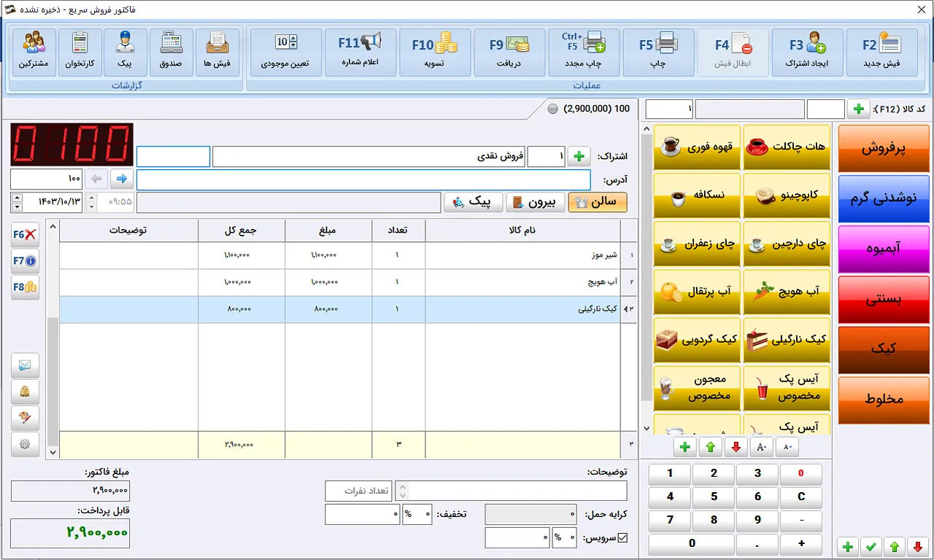
Task: Click the تعداد نفرات guest count spinner
Action: 401,491
